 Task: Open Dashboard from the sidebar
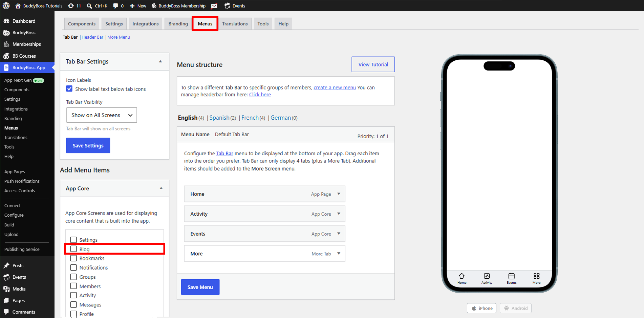24,21
